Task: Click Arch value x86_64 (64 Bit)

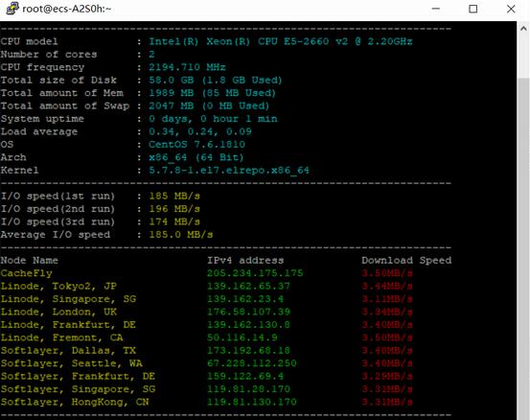Action: 196,157
